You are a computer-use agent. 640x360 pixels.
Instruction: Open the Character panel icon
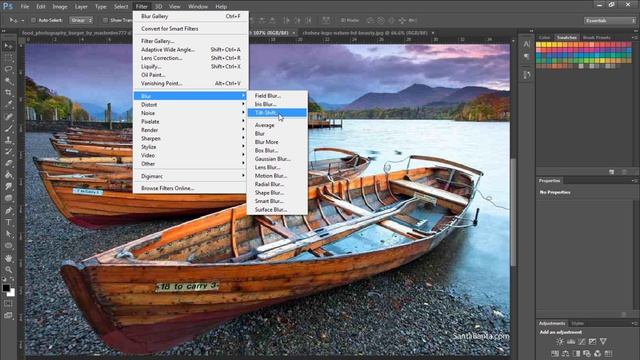527,44
